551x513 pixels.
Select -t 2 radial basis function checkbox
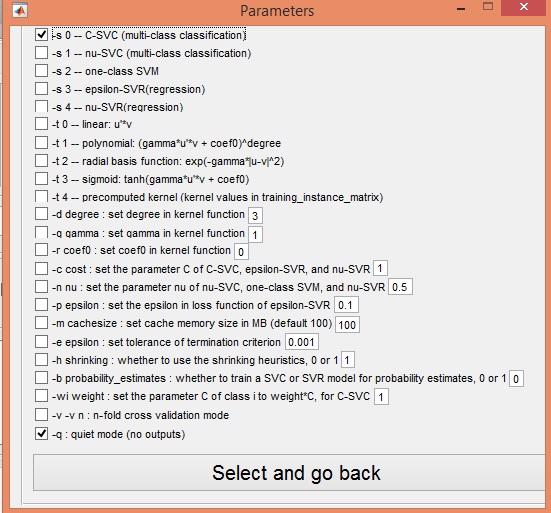click(41, 161)
